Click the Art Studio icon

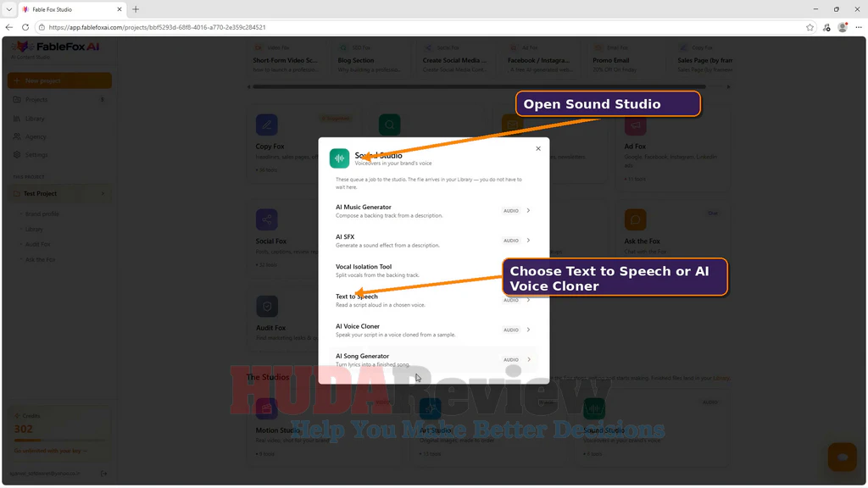[x=430, y=409]
